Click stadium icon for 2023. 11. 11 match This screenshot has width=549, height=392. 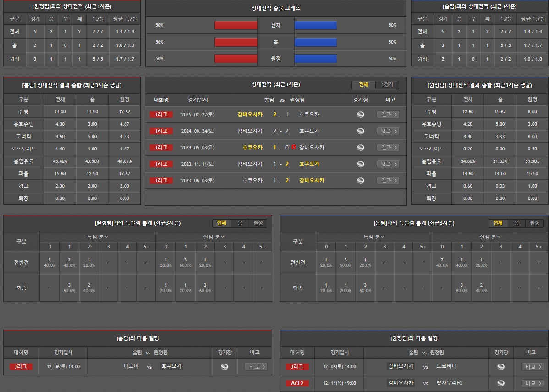[361, 164]
